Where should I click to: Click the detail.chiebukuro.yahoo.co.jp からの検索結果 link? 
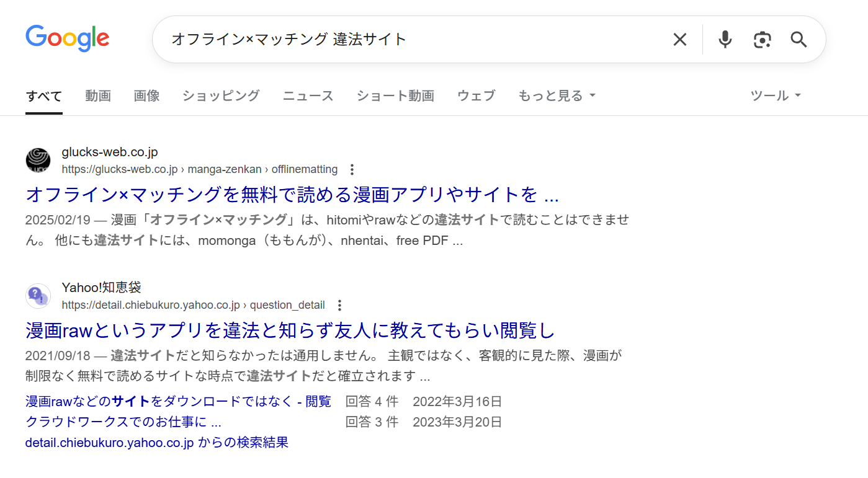(156, 443)
